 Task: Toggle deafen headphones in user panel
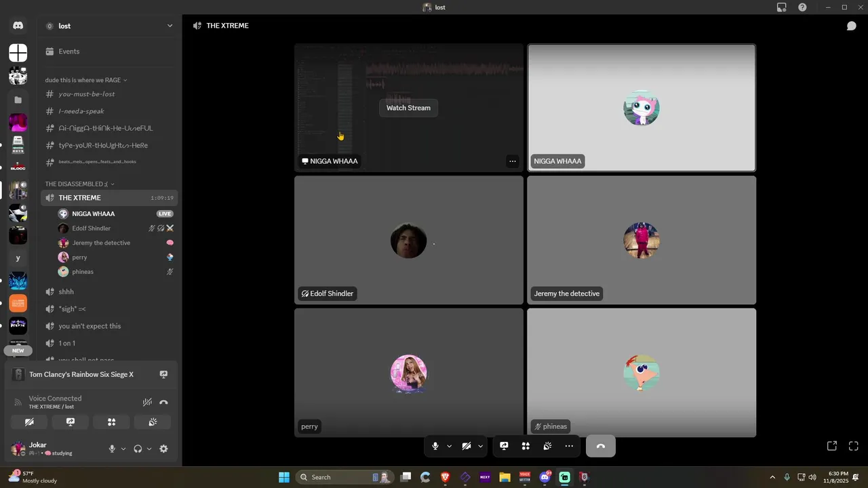click(x=138, y=449)
